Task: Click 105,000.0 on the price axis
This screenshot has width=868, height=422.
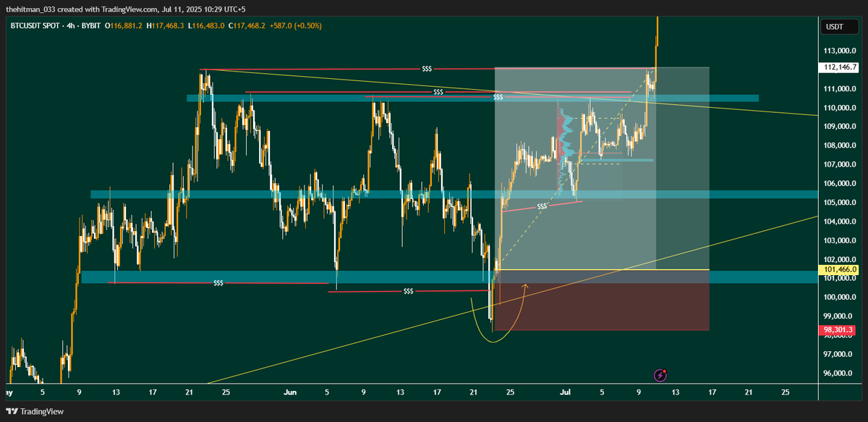Action: click(838, 202)
